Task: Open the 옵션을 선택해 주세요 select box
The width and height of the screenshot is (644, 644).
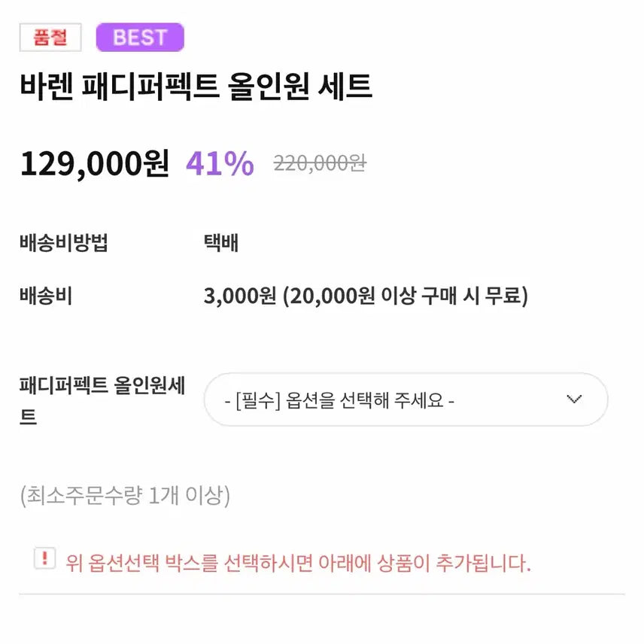Action: 405,399
